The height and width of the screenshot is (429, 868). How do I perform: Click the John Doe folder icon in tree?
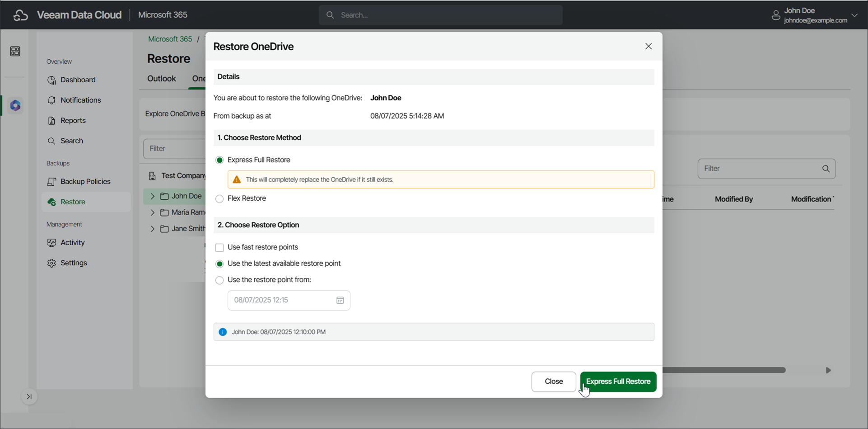click(164, 196)
